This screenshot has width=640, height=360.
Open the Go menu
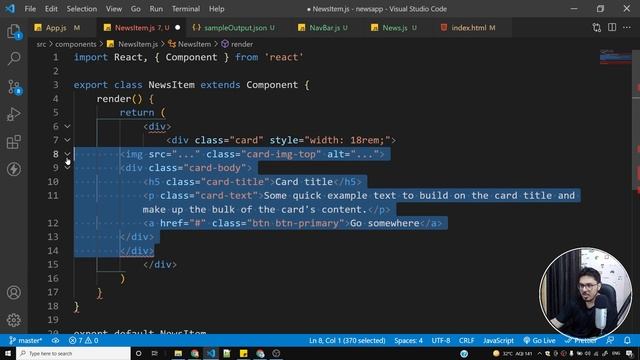pyautogui.click(x=136, y=9)
